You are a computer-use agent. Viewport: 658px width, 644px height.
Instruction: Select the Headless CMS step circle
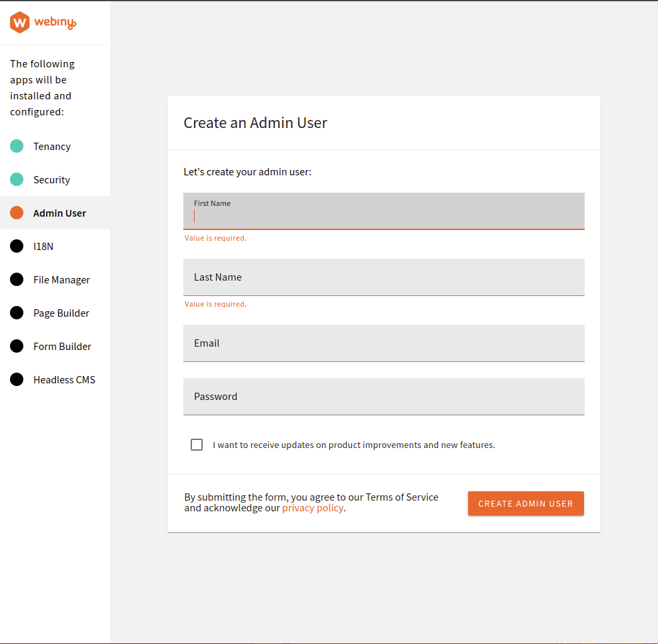17,379
